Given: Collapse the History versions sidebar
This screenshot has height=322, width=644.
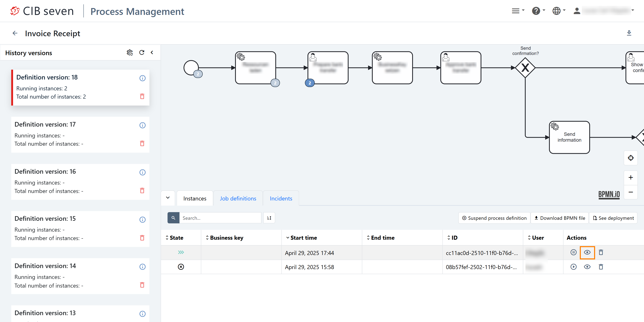Looking at the screenshot, I should pos(152,53).
